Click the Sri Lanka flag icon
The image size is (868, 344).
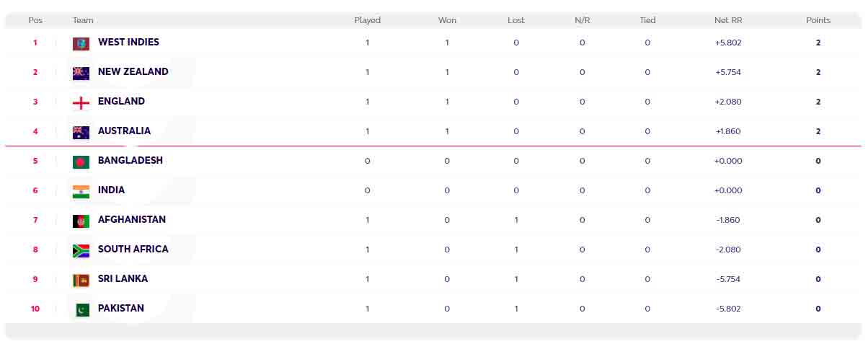pos(81,280)
